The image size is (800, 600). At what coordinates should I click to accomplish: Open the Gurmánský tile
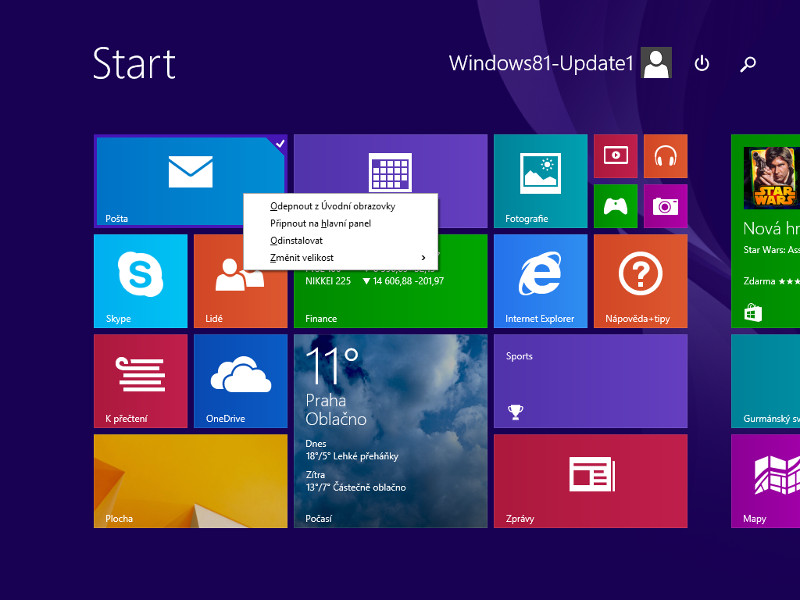click(765, 381)
